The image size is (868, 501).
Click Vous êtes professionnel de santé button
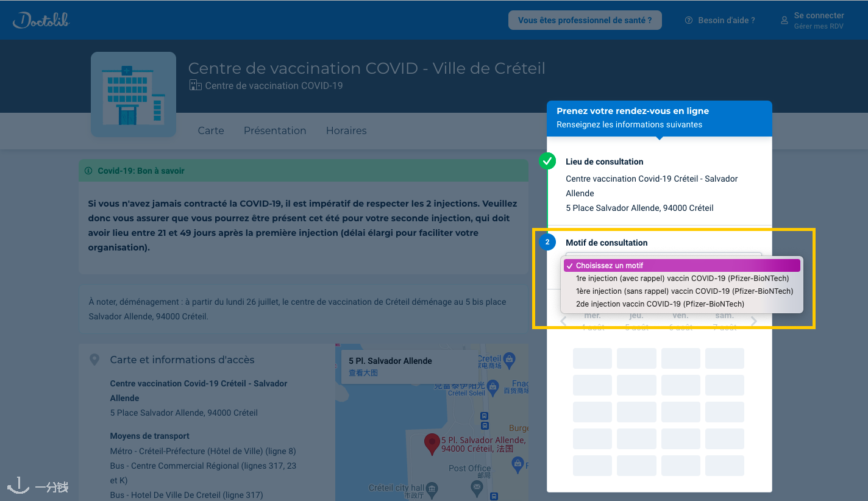[585, 20]
